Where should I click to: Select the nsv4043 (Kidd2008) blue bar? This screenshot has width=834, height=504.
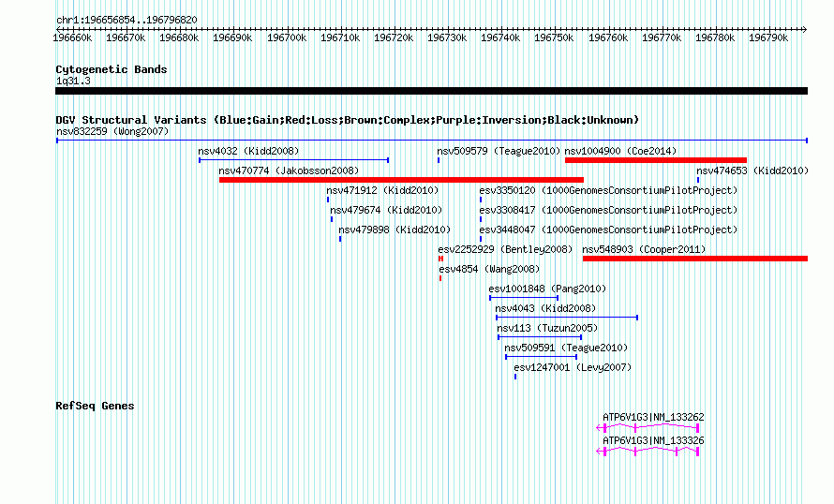click(567, 318)
